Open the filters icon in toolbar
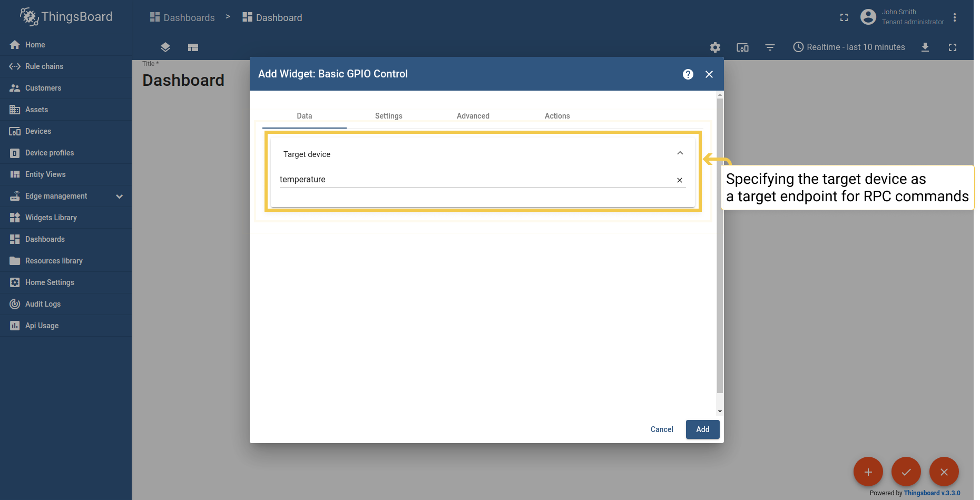This screenshot has width=980, height=500. 770,47
